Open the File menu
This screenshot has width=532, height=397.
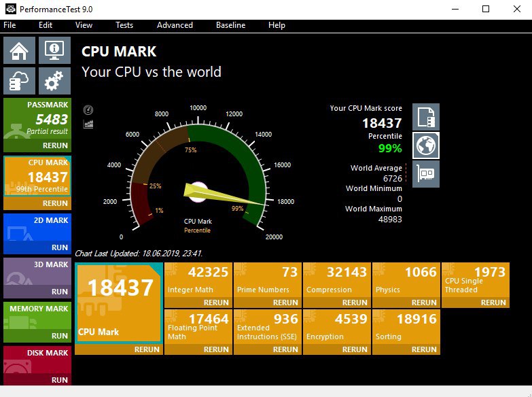point(10,25)
